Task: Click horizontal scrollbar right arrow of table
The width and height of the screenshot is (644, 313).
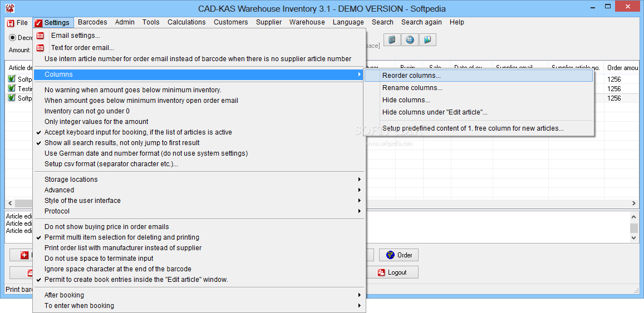Action: (634, 203)
